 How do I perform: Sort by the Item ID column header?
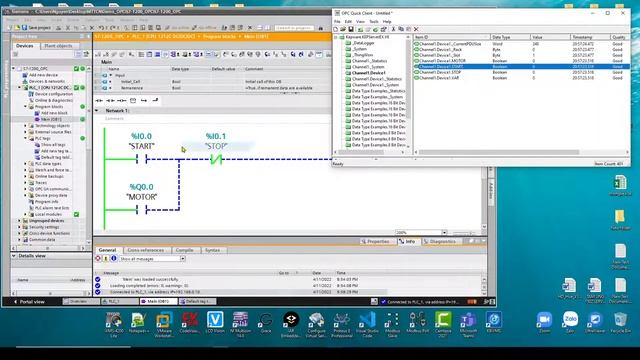pos(451,37)
